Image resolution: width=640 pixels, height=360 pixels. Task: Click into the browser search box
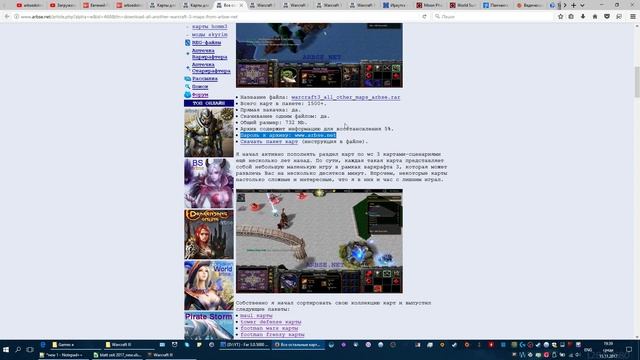[x=493, y=17]
